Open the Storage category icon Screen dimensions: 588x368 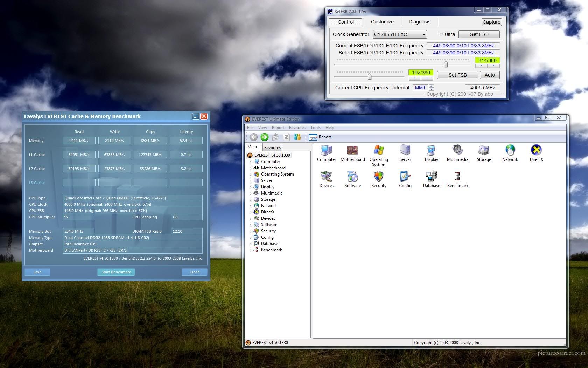(484, 151)
